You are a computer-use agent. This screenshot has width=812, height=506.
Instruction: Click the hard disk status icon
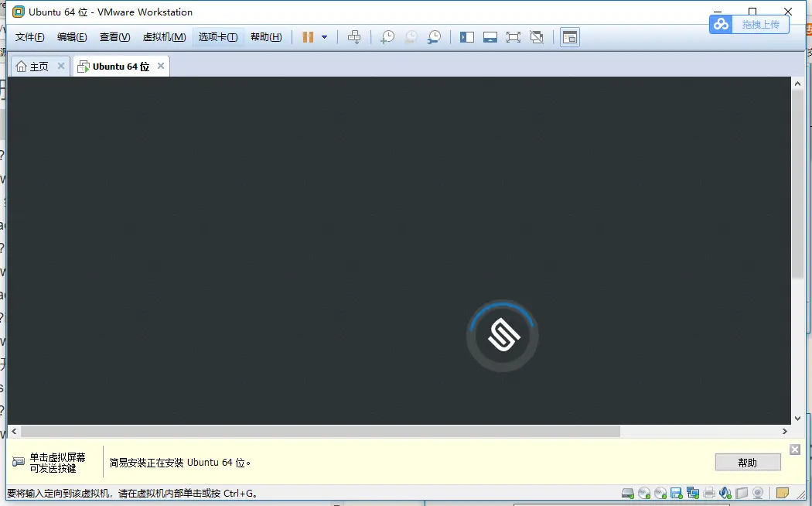(x=628, y=493)
